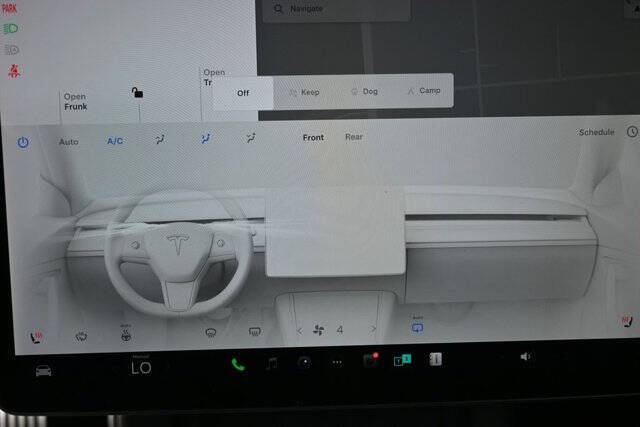
Task: Open the app launcher three-dots icon
Action: pos(337,363)
